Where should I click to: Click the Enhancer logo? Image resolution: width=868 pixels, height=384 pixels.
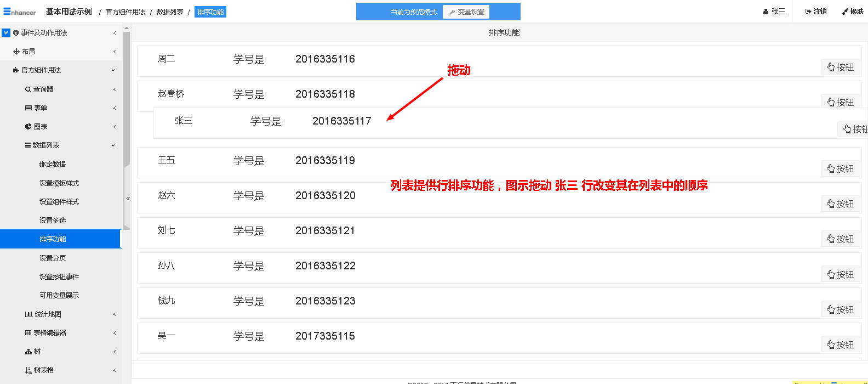click(x=20, y=12)
